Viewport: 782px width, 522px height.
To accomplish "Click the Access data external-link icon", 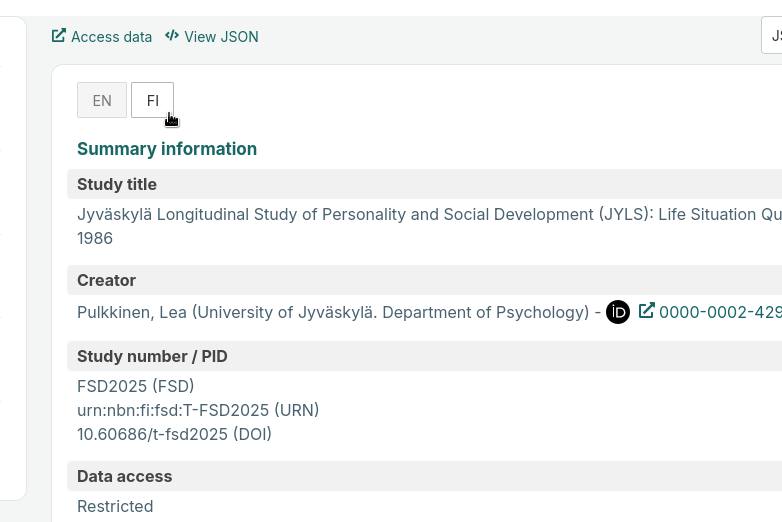I will coord(58,36).
